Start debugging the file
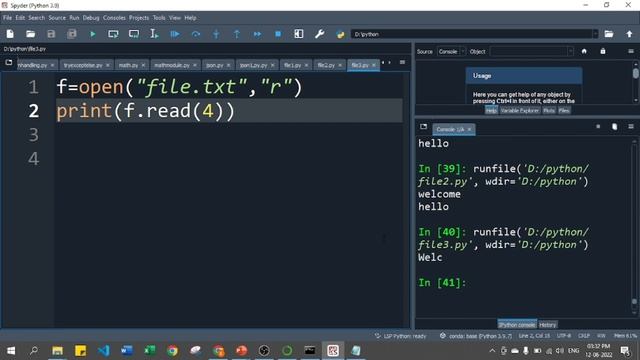640x360 pixels. coord(175,34)
